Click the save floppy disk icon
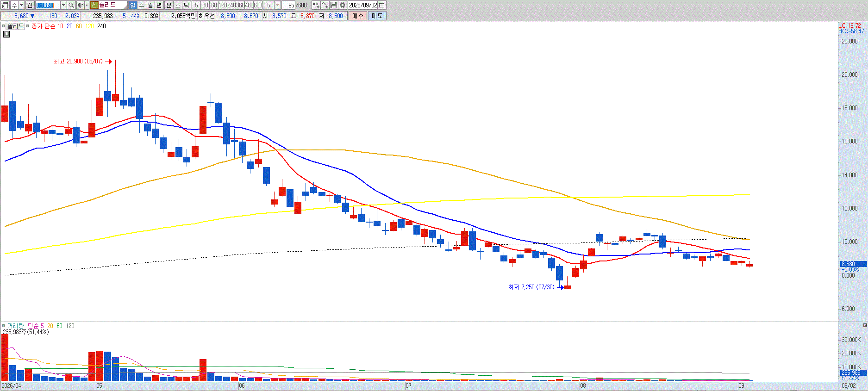 tap(334, 5)
